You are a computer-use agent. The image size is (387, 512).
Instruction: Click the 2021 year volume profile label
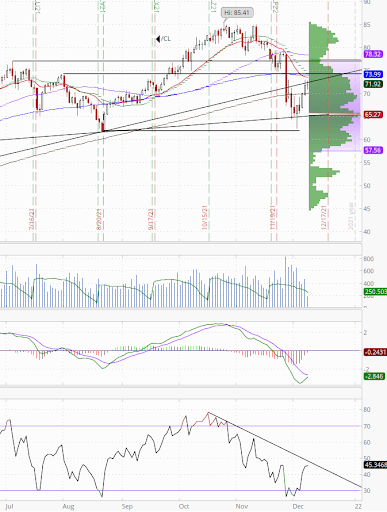point(351,216)
